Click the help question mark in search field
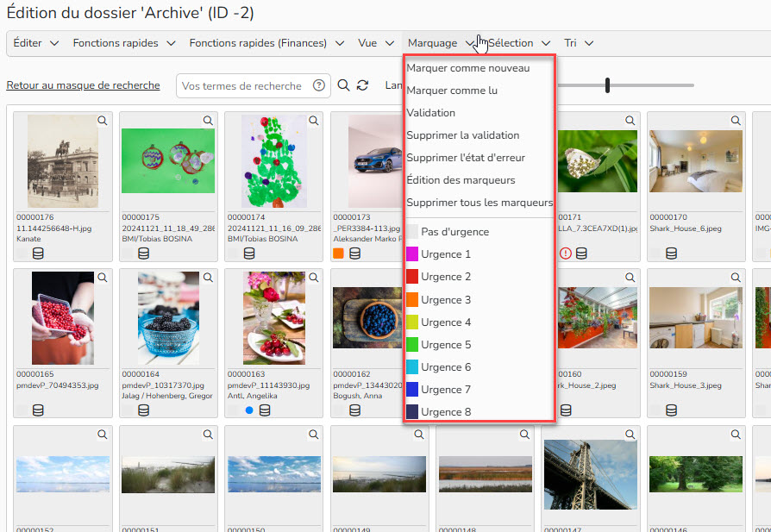 pos(318,85)
